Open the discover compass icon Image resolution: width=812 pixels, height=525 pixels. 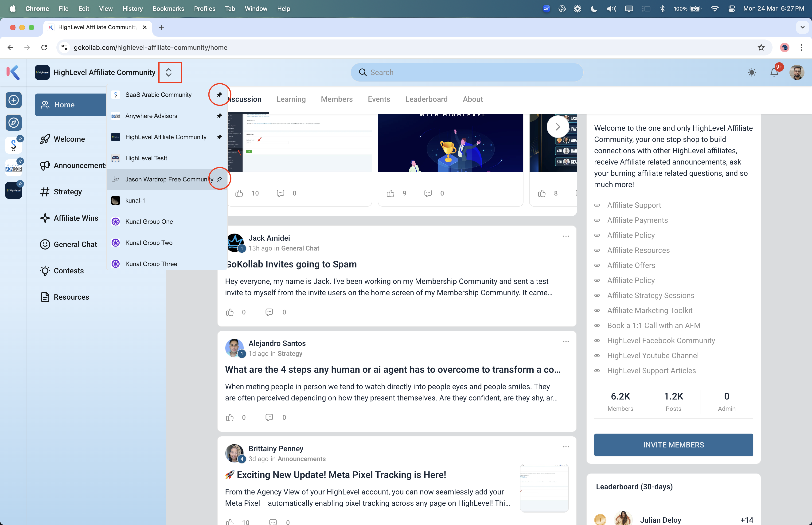(14, 123)
